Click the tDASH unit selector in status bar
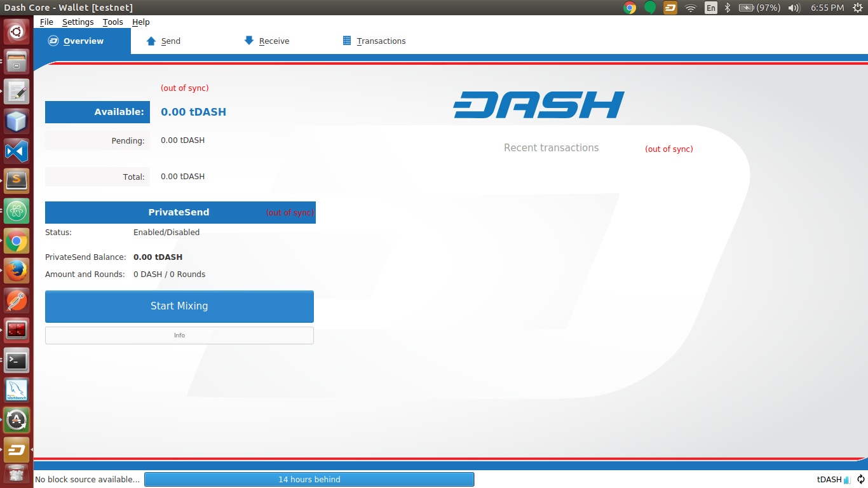This screenshot has height=488, width=868. pyautogui.click(x=829, y=479)
